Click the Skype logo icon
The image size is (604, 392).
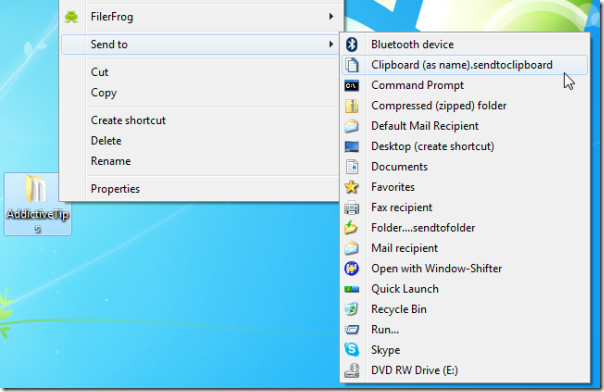tap(352, 350)
